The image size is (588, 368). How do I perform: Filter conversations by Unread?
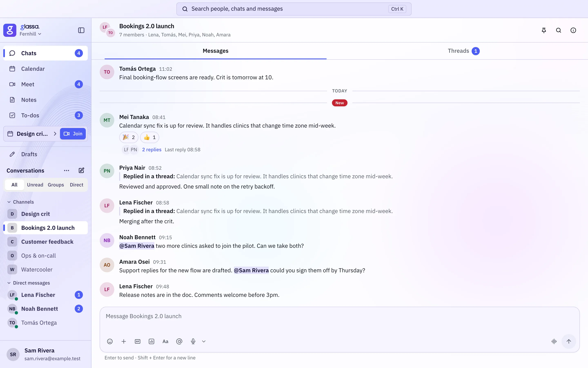click(x=35, y=185)
